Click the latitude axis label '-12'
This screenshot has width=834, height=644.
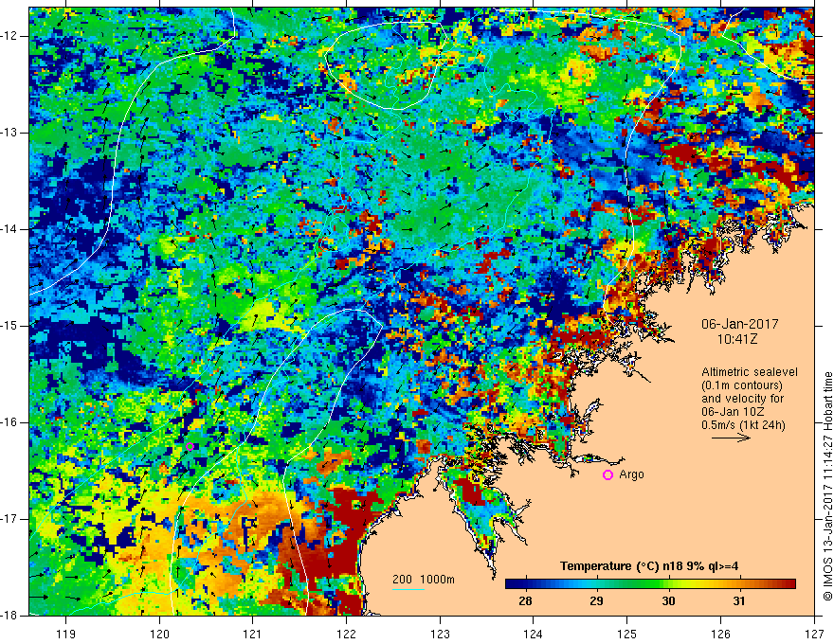[10, 36]
